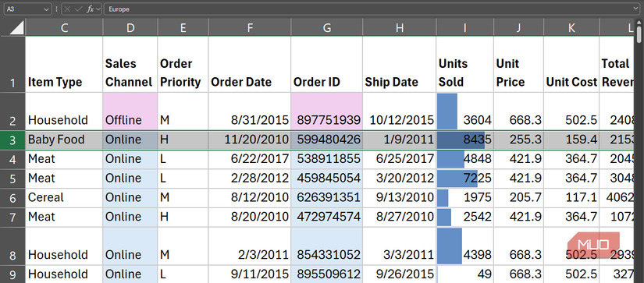This screenshot has width=644, height=283.
Task: Select row 8 header
Action: click(12, 246)
